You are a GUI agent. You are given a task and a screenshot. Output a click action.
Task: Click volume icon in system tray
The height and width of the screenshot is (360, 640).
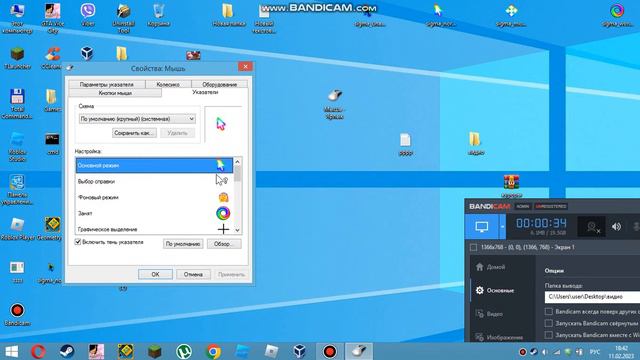click(x=545, y=352)
